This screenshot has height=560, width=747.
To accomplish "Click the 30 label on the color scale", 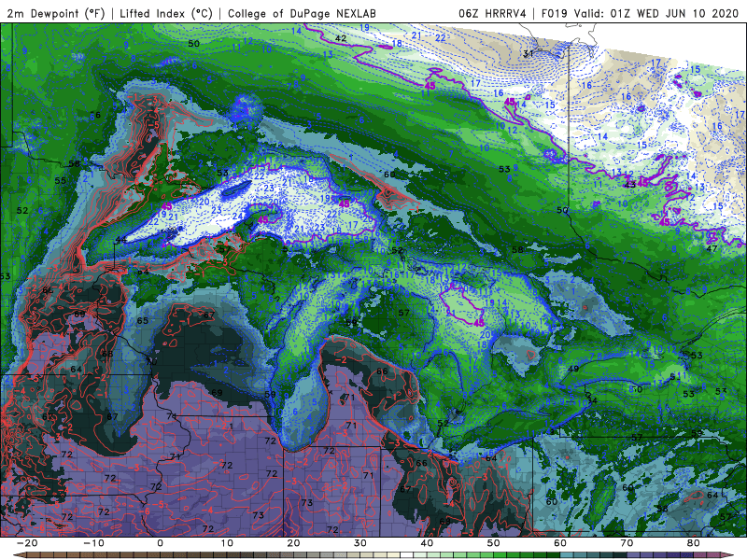I will click(360, 543).
